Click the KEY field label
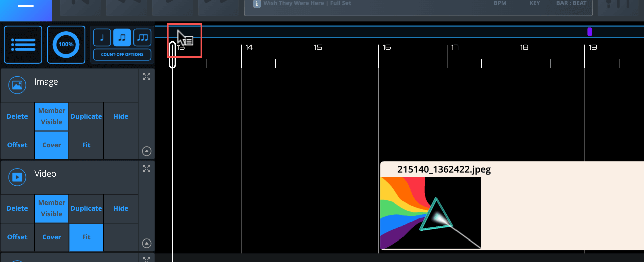Screen dimensions: 644x262 535,3
